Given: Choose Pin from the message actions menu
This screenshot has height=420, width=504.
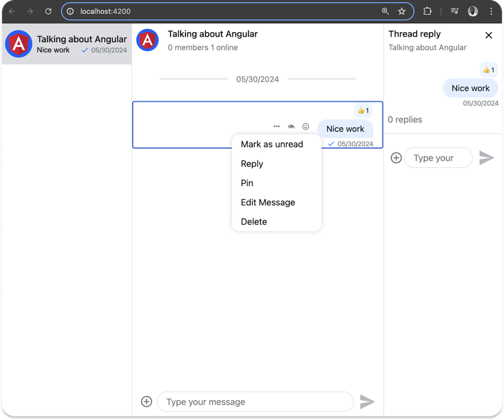Looking at the screenshot, I should 247,183.
